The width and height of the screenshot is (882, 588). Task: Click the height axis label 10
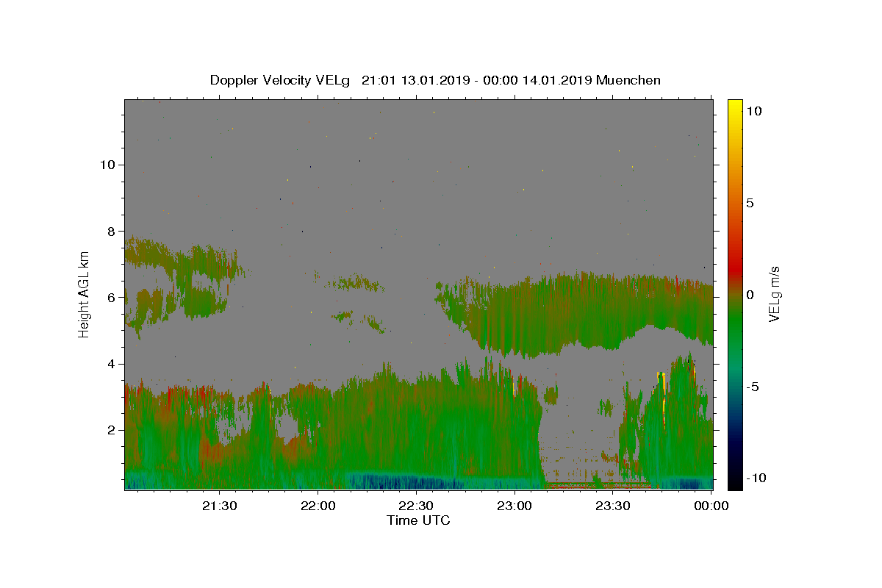coord(110,165)
